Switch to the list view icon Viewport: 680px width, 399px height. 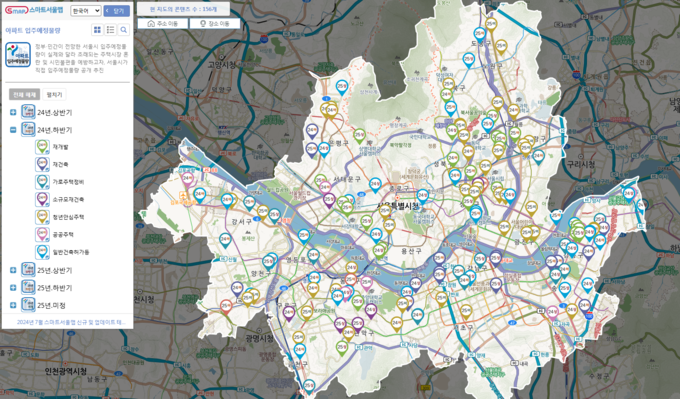click(111, 29)
